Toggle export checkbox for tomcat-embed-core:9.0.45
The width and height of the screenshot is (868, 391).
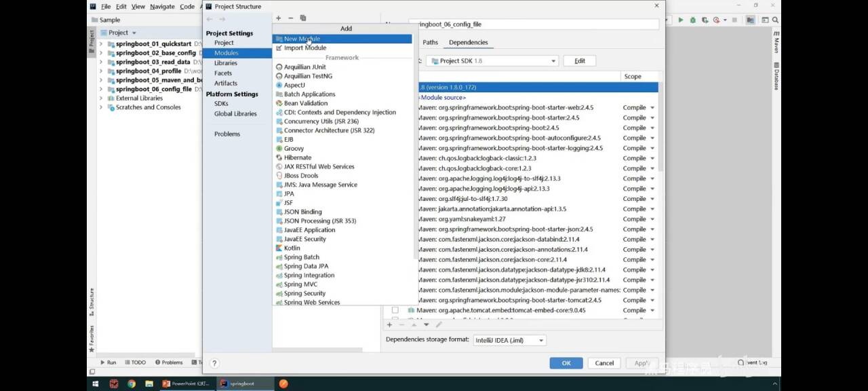click(395, 310)
